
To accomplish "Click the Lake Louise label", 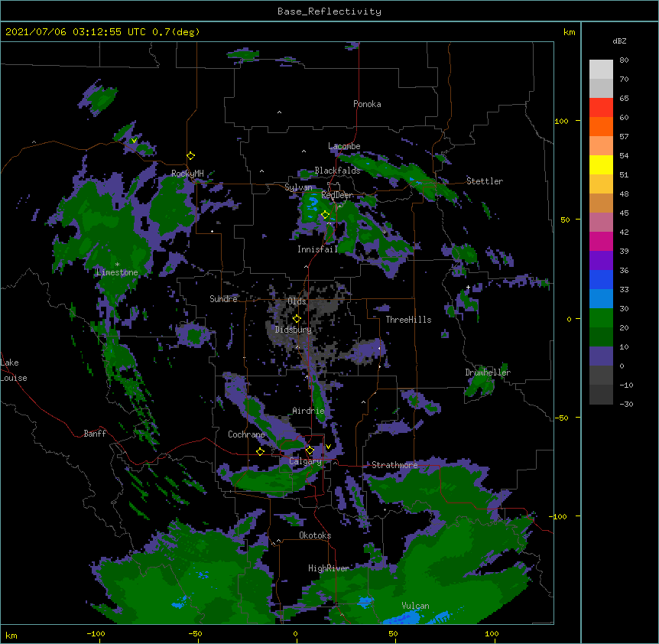I will (14, 370).
